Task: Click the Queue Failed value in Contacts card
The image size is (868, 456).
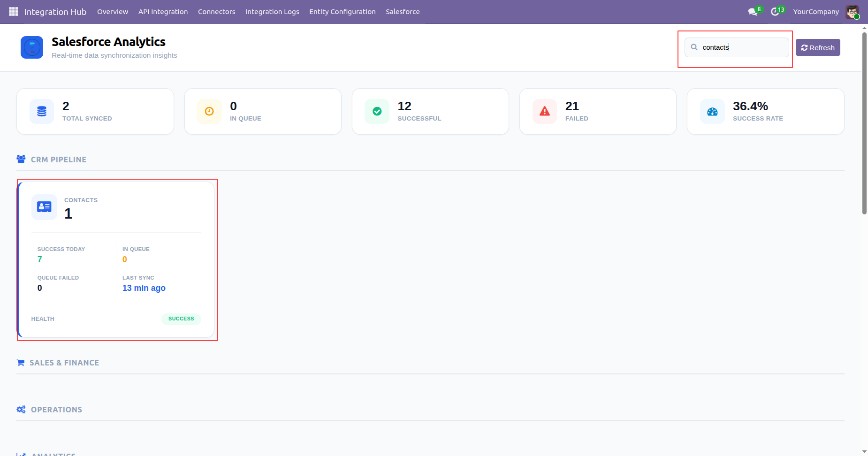Action: 40,288
